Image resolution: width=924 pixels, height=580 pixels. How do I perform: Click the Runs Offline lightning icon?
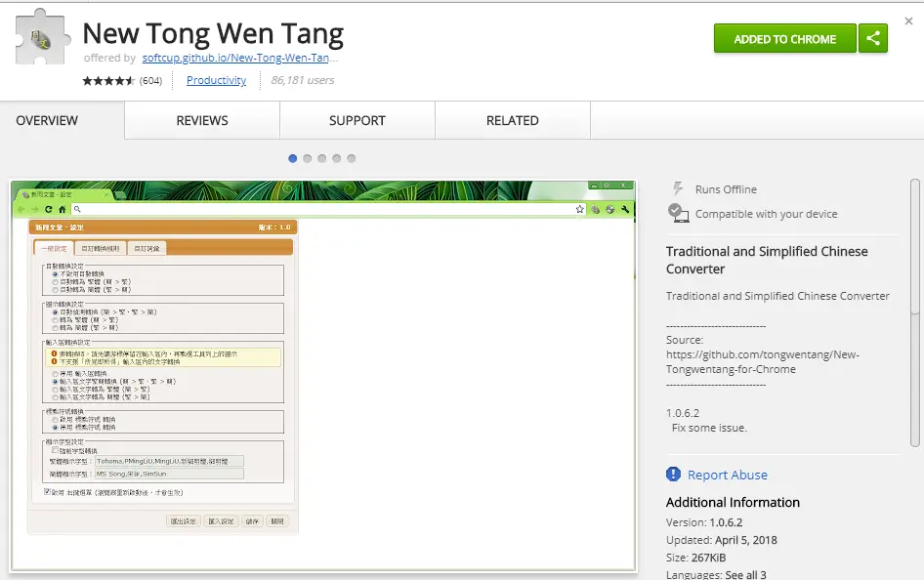click(676, 188)
